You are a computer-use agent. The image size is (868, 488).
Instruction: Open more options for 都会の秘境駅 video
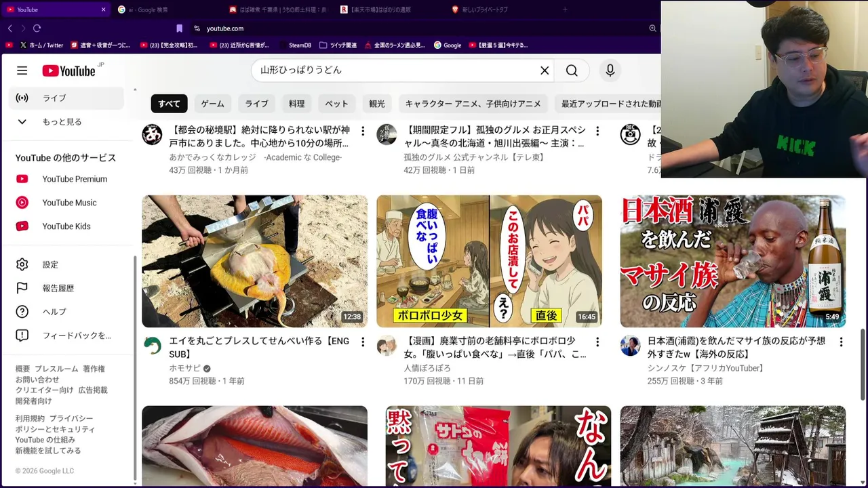(x=363, y=131)
